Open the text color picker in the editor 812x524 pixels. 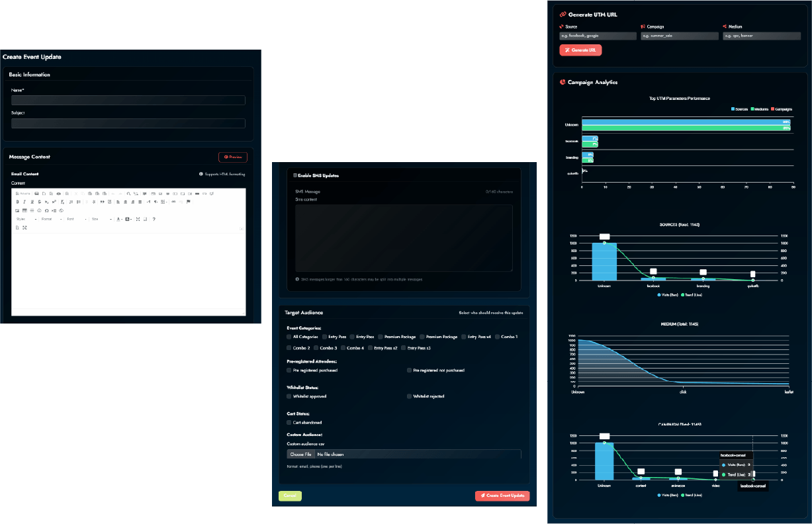point(119,219)
